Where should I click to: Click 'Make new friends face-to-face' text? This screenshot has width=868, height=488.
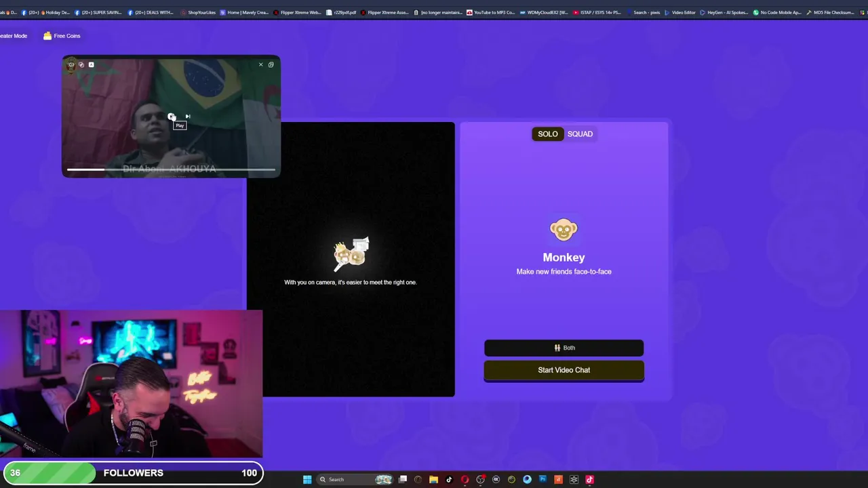564,272
